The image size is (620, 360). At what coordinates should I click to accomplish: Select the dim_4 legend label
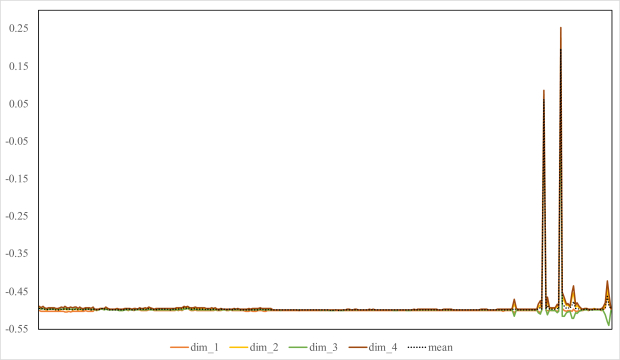click(x=383, y=347)
